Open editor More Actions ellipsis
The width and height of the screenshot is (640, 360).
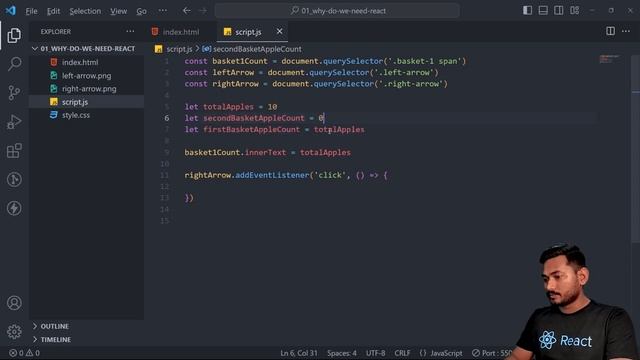(626, 31)
